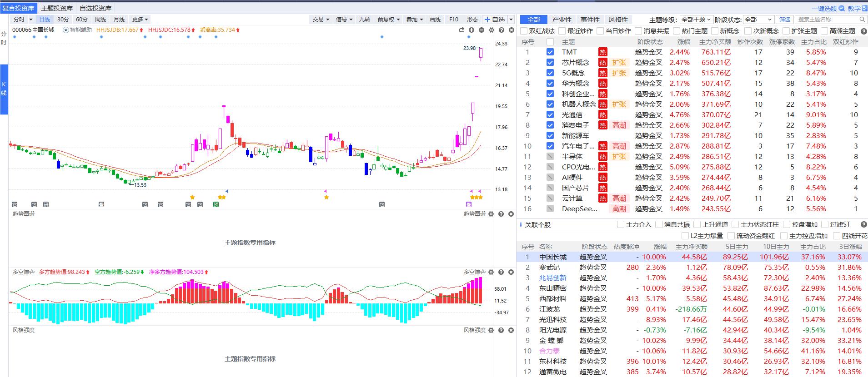This screenshot has height=377, width=868.
Task: Expand the arrow beside 自选 button
Action: coord(511,20)
